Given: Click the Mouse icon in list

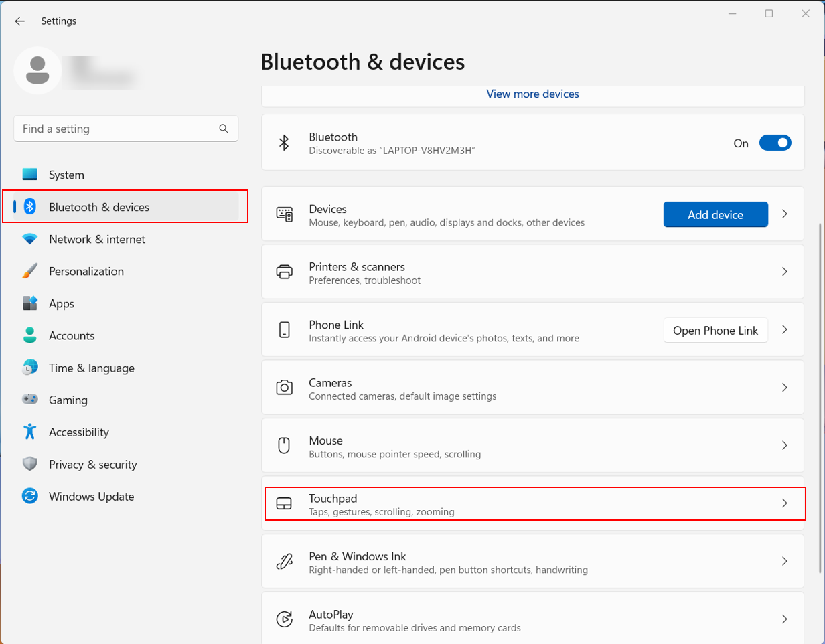Looking at the screenshot, I should coord(284,445).
